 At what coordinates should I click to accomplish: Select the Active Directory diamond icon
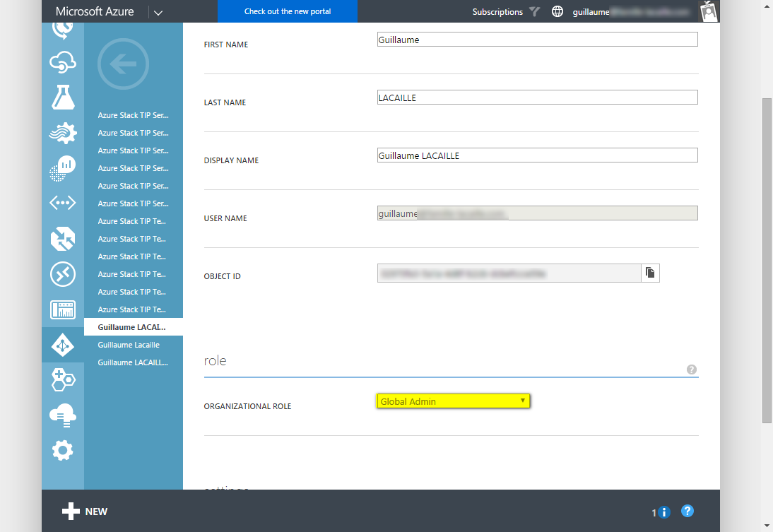coord(63,345)
